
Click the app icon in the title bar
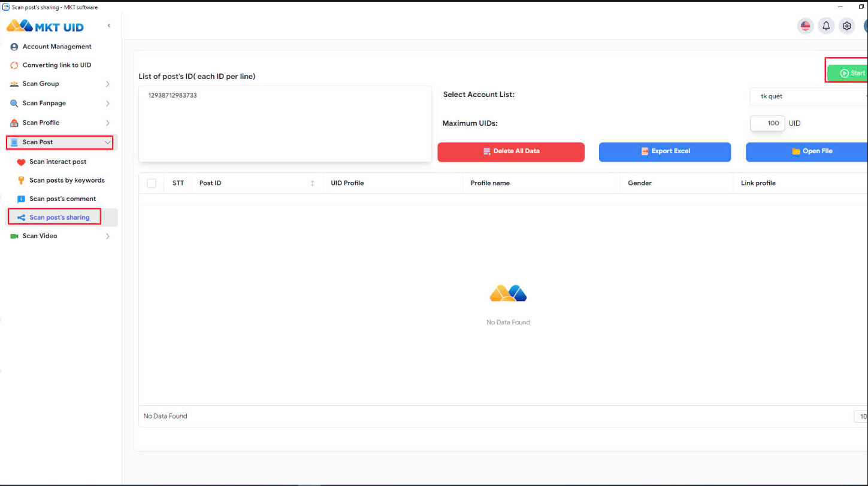[x=6, y=7]
